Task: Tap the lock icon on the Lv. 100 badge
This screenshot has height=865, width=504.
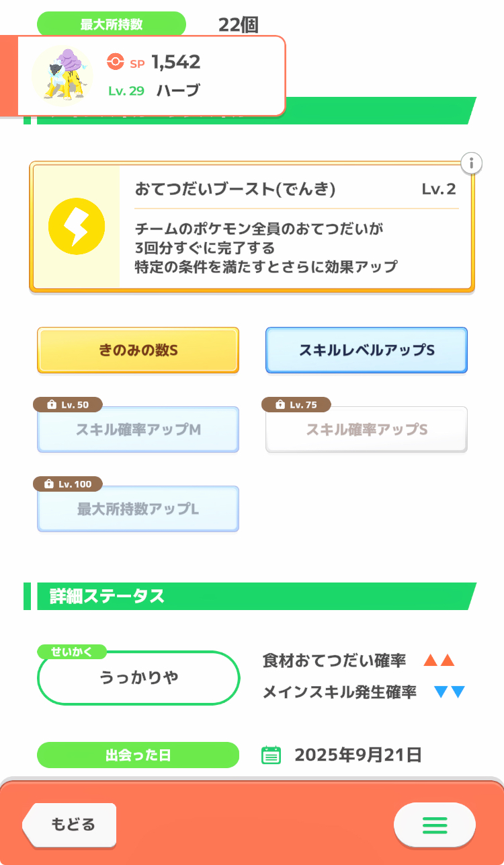Action: [48, 484]
